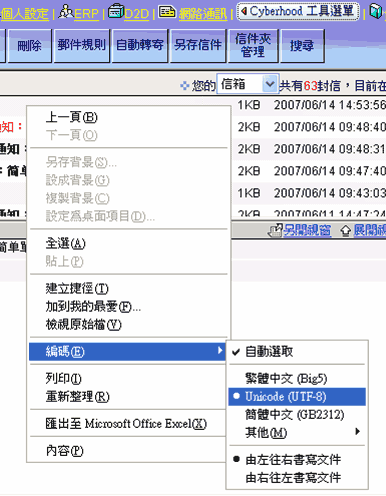This screenshot has width=386, height=496.
Task: Select 由左往右書寫文件 direction
Action: [x=297, y=460]
